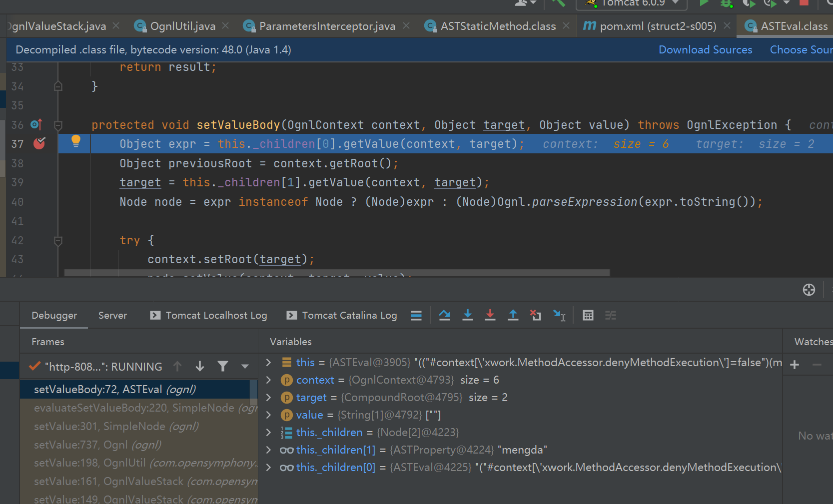The width and height of the screenshot is (833, 504).
Task: Close the OgnlUtil.java tab
Action: coord(225,25)
